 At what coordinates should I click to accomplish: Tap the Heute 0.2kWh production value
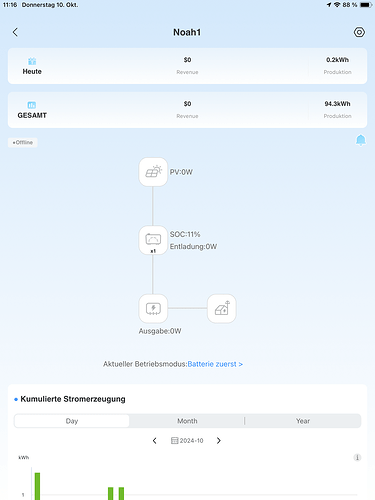point(337,60)
